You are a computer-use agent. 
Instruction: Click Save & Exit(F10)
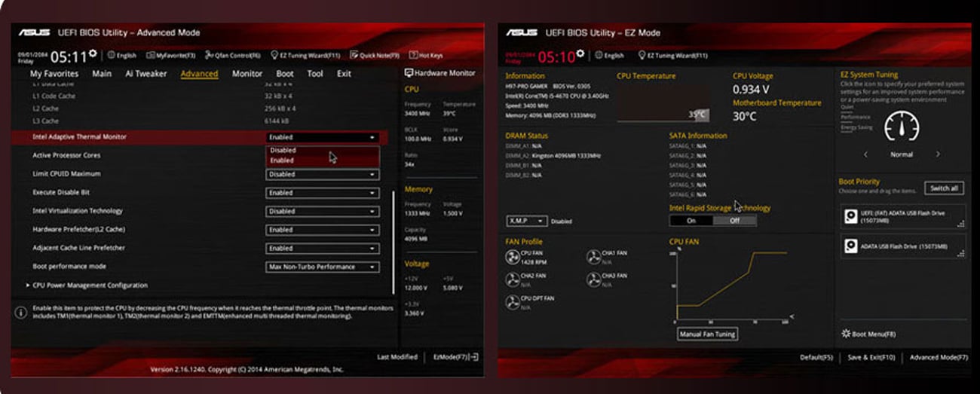tap(871, 357)
